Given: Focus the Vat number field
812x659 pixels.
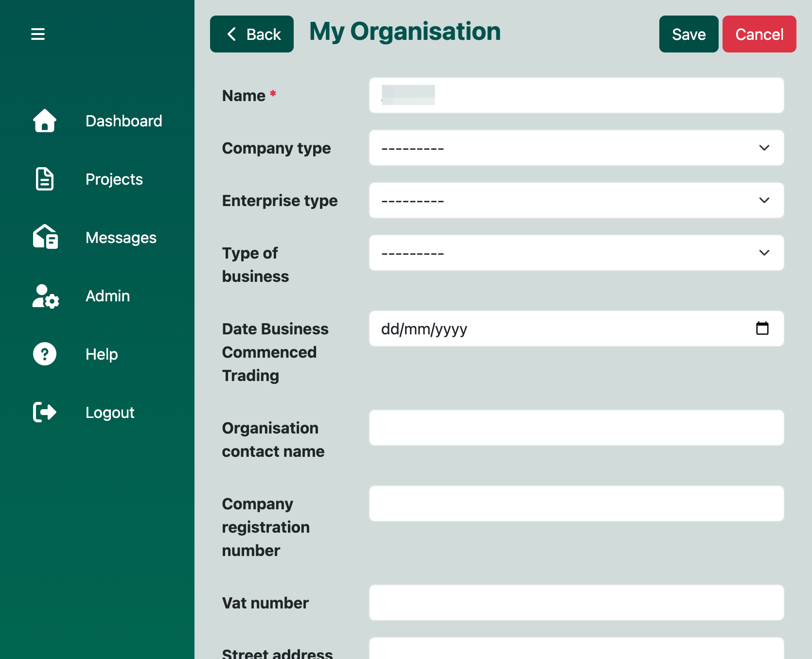Looking at the screenshot, I should 577,603.
